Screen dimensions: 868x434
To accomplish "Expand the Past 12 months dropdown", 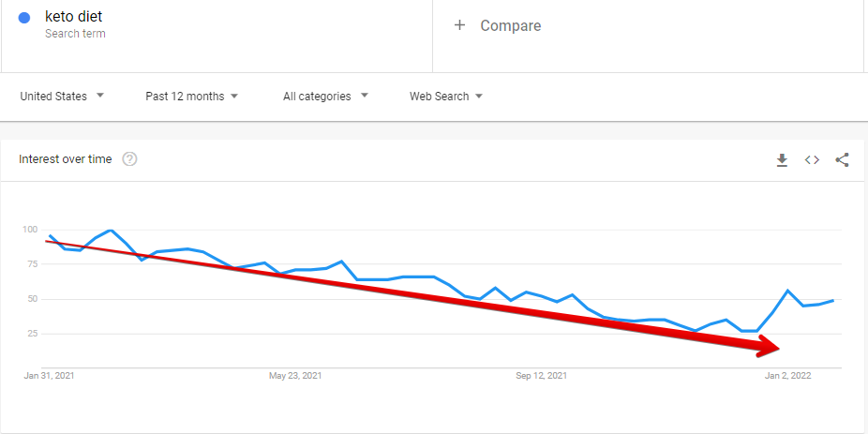I will (x=191, y=97).
